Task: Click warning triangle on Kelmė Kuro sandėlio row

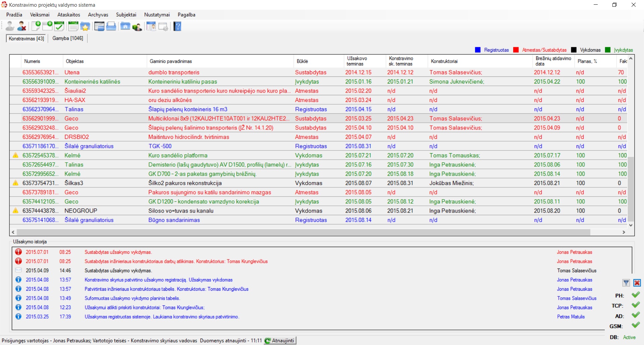Action: point(15,155)
